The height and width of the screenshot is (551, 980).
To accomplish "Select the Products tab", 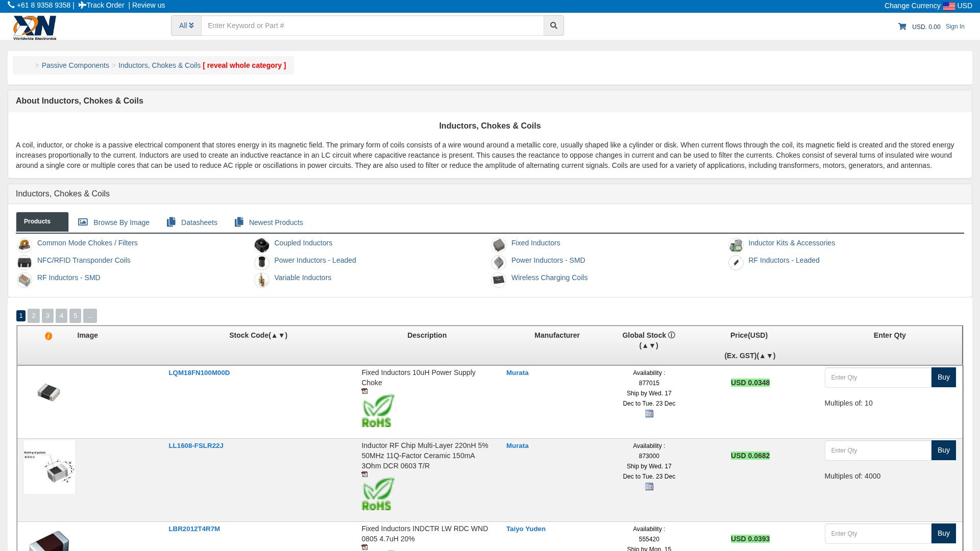I will click(42, 222).
